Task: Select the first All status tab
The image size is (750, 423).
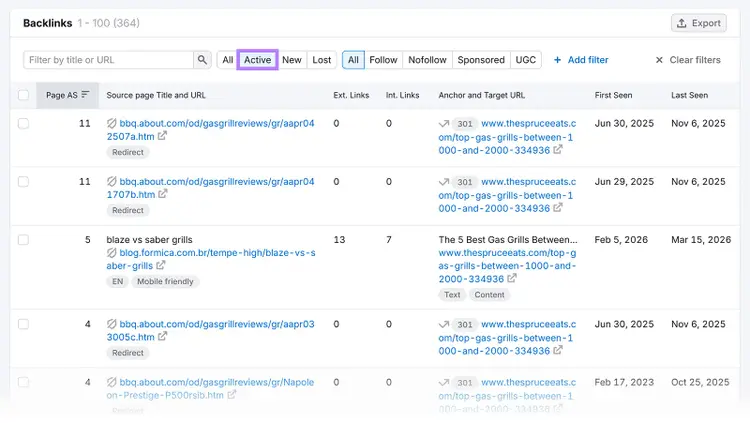Action: (228, 60)
